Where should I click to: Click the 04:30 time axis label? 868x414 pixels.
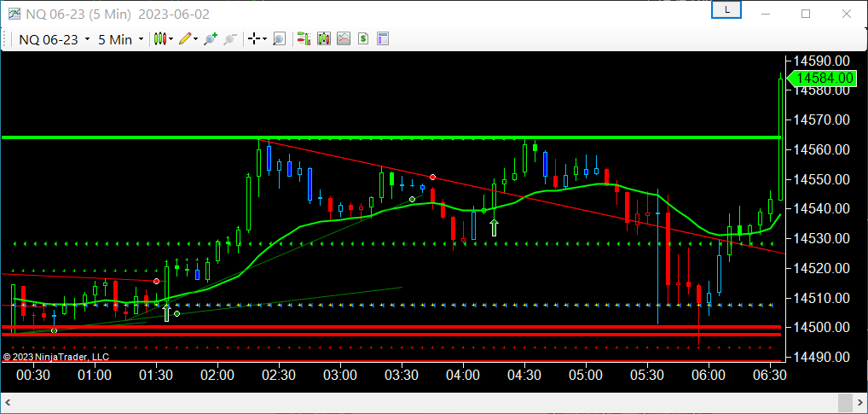(x=524, y=375)
